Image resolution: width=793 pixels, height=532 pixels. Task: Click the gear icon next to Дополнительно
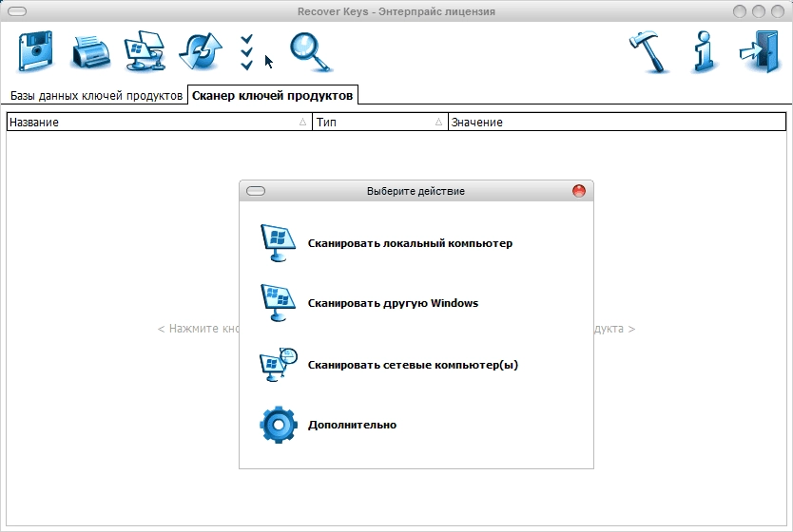pos(279,425)
